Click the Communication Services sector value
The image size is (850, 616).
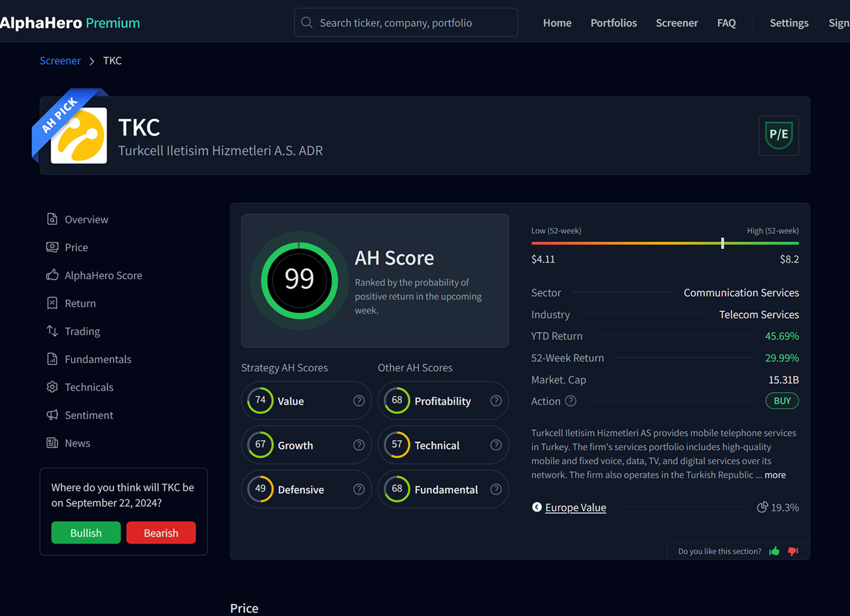coord(741,293)
